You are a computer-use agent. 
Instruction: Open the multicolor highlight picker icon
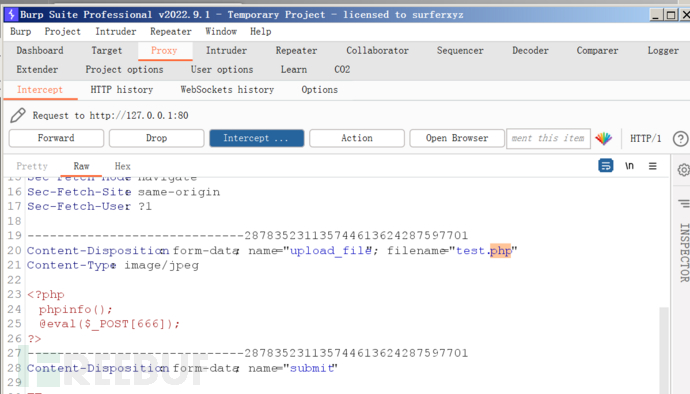pos(603,138)
